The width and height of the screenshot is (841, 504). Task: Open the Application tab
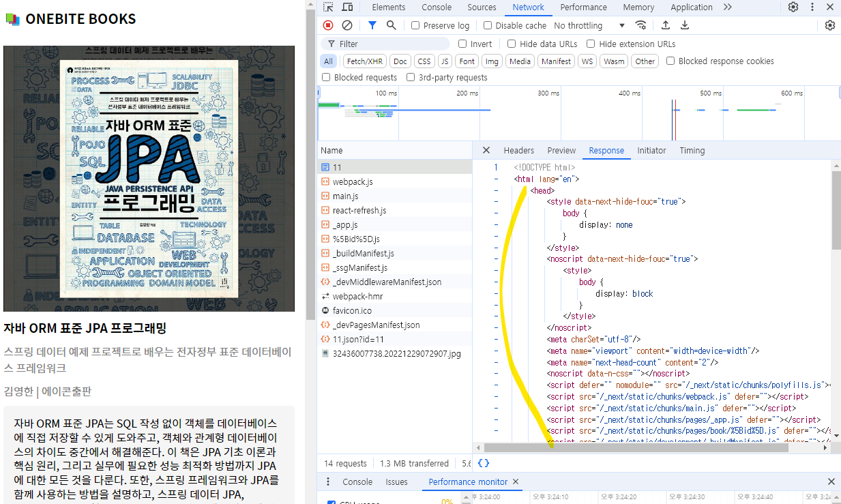692,8
